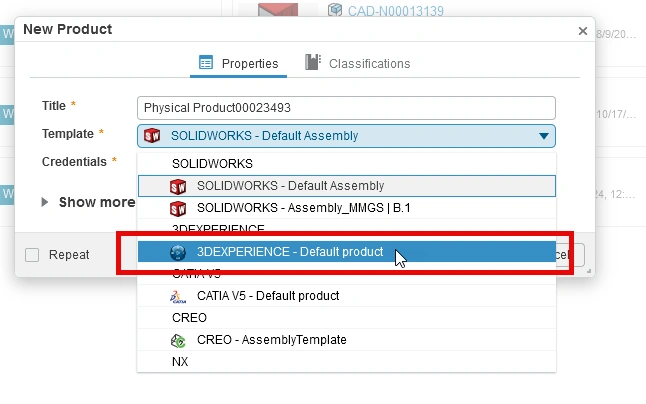The image size is (646, 404).
Task: Pick the CREO - AssemblyTemplate option
Action: click(271, 340)
